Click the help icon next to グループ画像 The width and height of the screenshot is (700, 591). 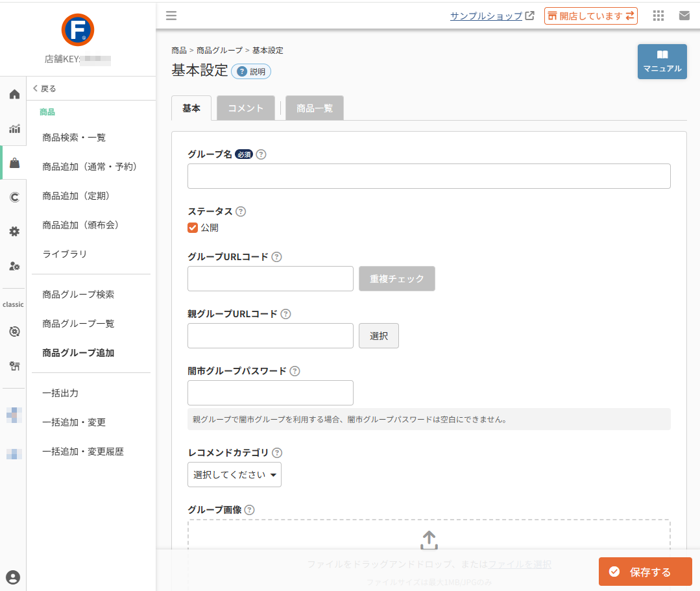250,510
